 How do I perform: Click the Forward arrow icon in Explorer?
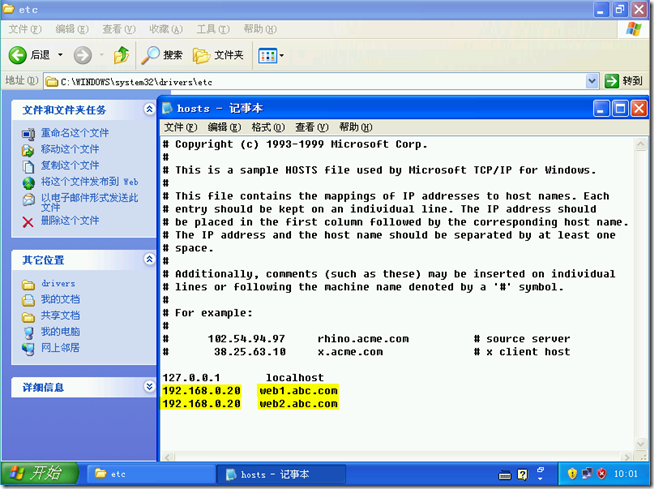(x=83, y=55)
